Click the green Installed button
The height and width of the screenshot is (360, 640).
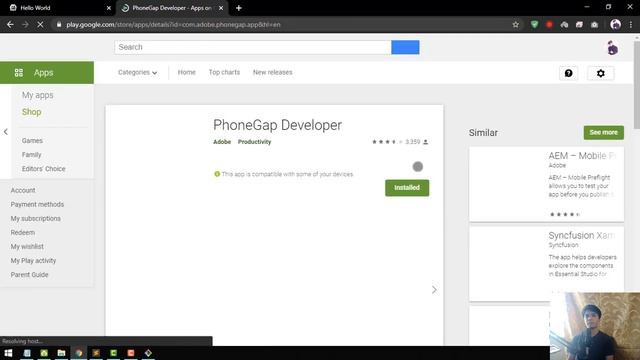click(407, 188)
